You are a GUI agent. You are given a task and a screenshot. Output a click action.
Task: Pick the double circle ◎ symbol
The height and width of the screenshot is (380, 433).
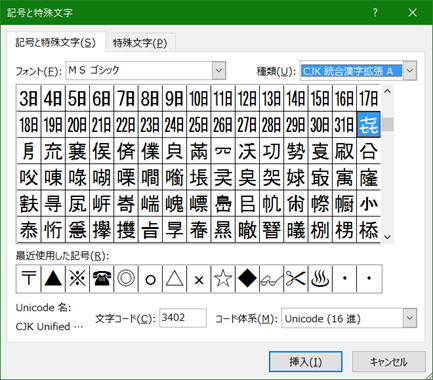[x=126, y=279]
